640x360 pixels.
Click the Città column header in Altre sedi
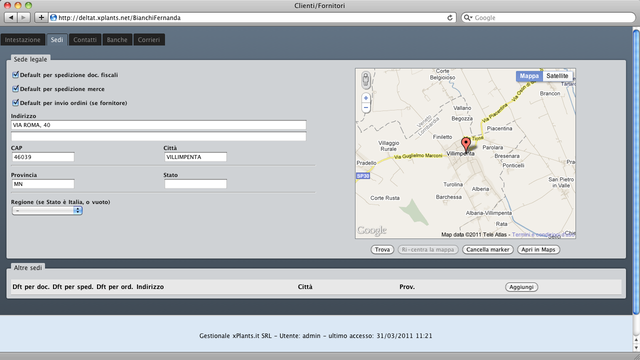pyautogui.click(x=305, y=287)
